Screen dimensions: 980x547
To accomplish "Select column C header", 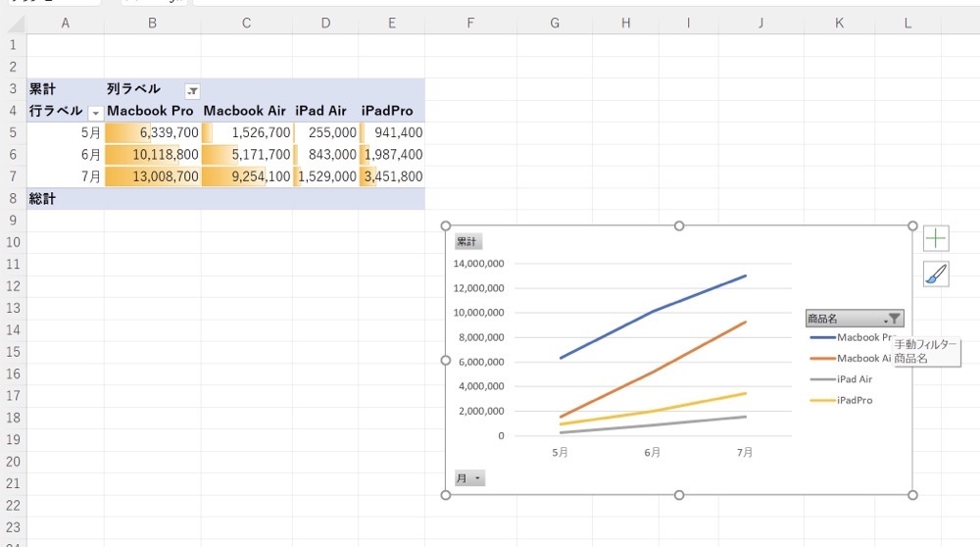I will coord(246,24).
